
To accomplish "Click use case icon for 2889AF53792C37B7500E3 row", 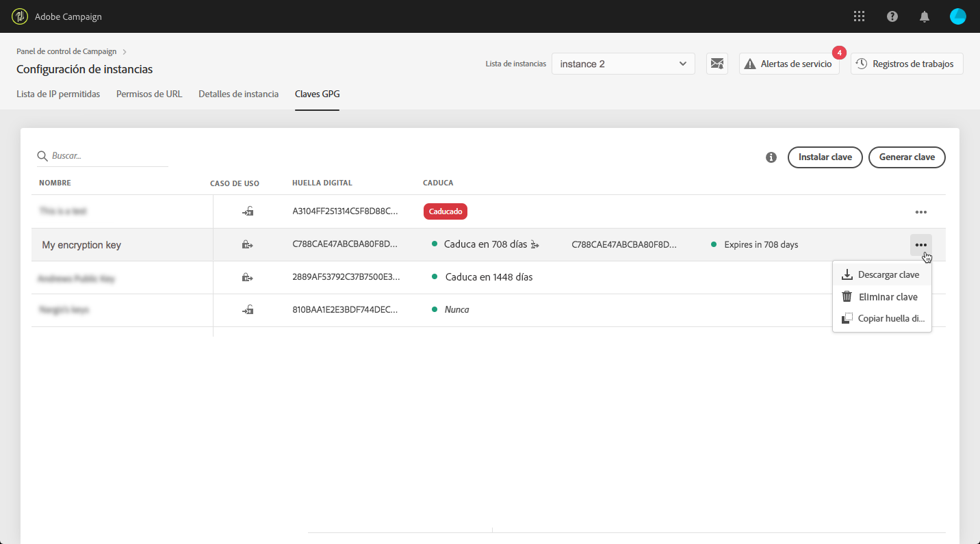I will tap(248, 277).
